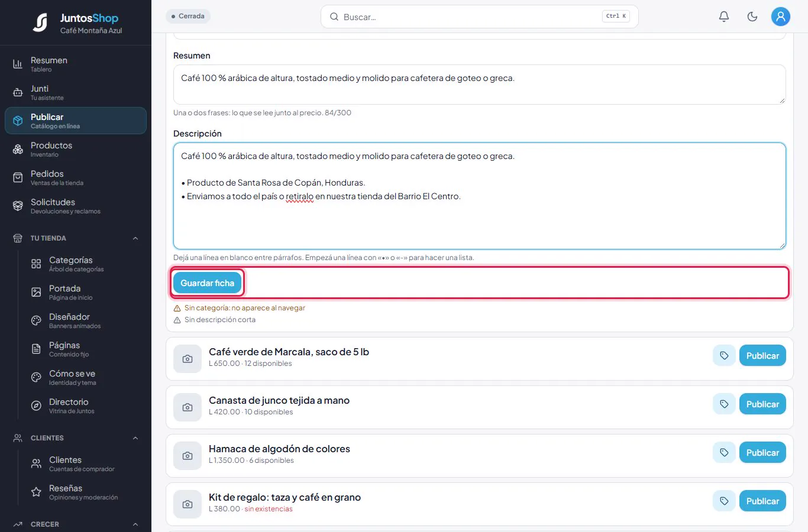The image size is (808, 532).
Task: Click warning 'Sin descripción corta'
Action: [215, 320]
